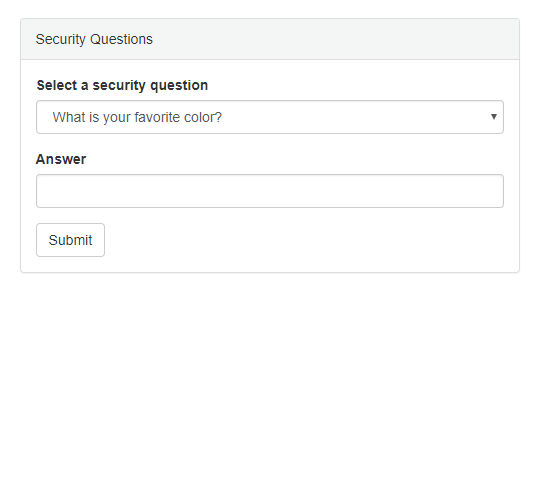The width and height of the screenshot is (539, 484).
Task: Click empty space beside the Submit button
Action: tap(304, 240)
